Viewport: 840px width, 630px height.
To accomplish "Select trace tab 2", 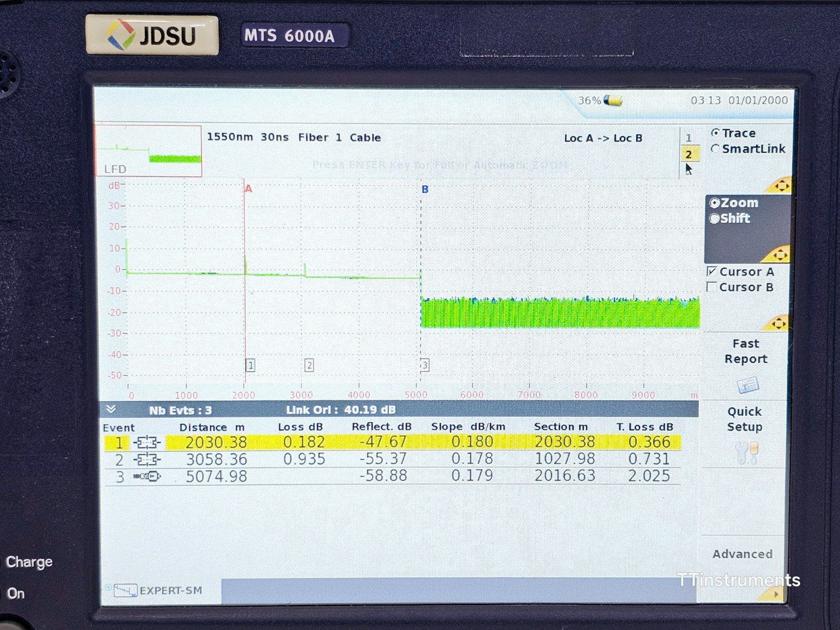I will [x=689, y=154].
